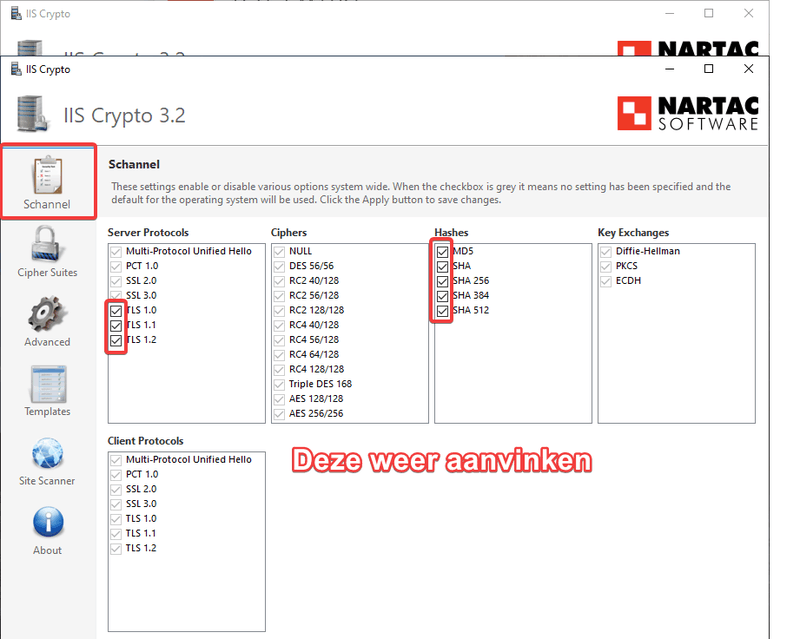Click the Client Protocols heading

(145, 441)
